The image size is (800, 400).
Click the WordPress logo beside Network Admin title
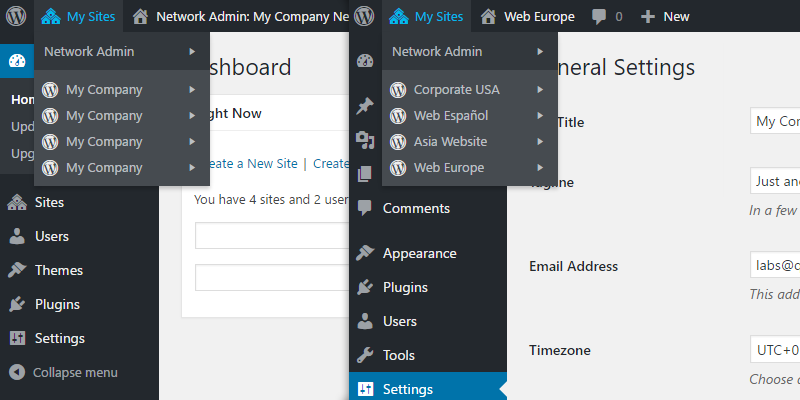(x=16, y=16)
